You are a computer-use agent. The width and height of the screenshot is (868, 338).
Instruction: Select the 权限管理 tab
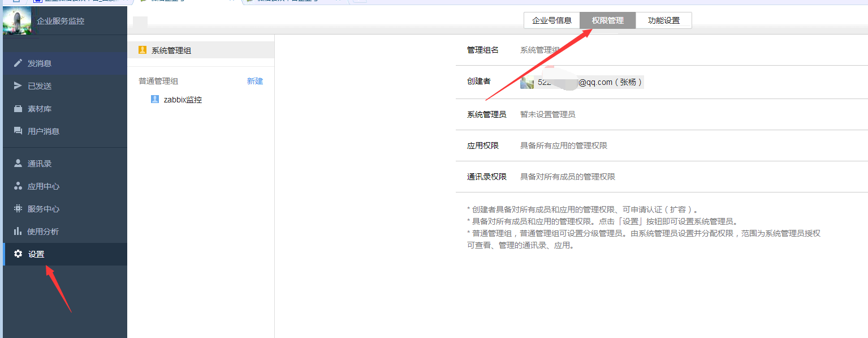point(607,20)
